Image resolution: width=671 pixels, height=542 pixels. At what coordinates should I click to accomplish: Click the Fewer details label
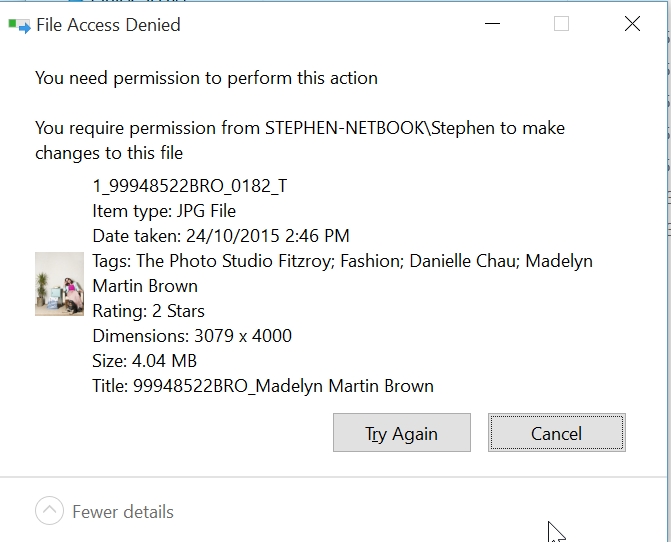click(123, 512)
